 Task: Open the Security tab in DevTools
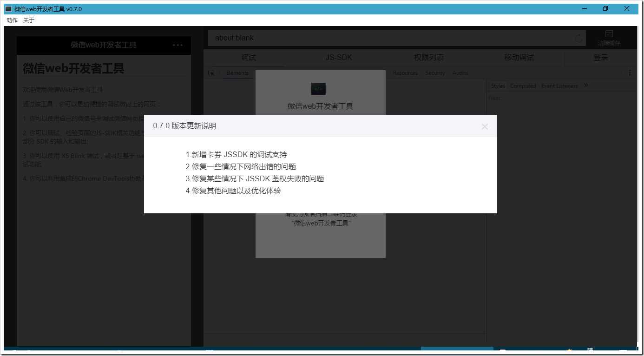[x=435, y=73]
